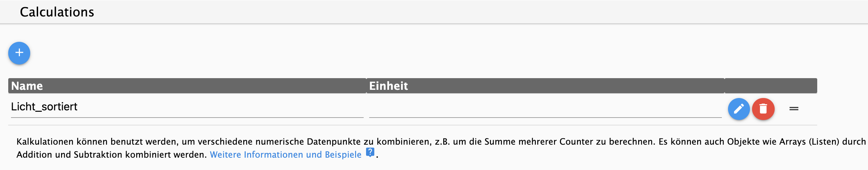Screen dimensions: 868x170
Task: Edit the Licht_sortiert calculation via pencil icon
Action: pos(739,109)
